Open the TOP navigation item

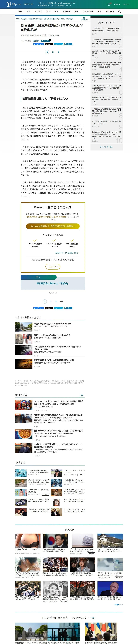pyautogui.click(x=20, y=11)
